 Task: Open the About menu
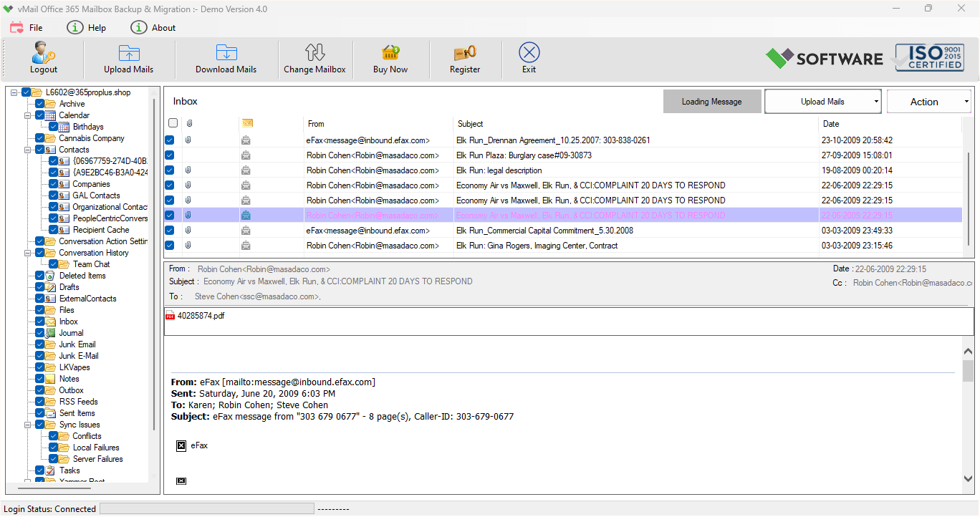click(153, 28)
